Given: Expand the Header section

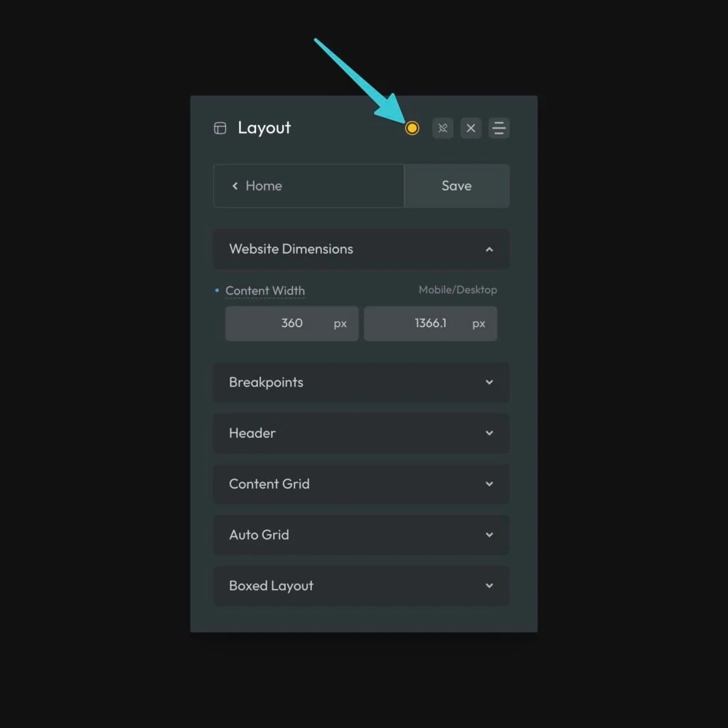Looking at the screenshot, I should click(361, 433).
